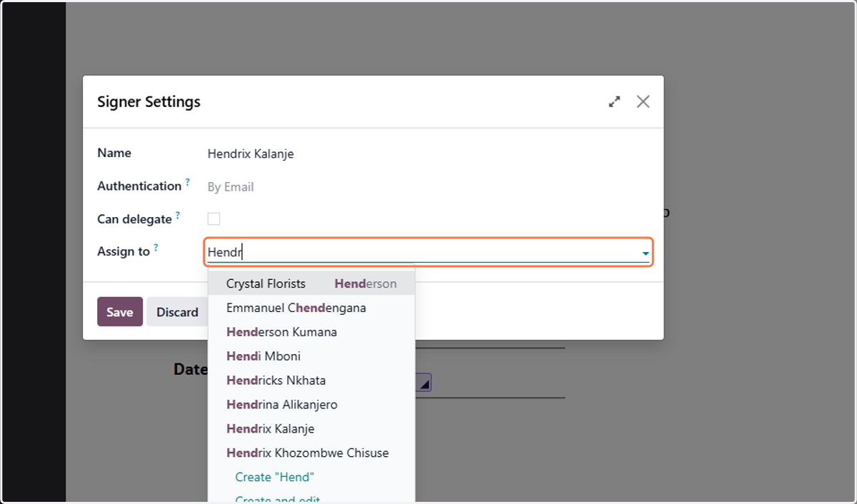Click the By Email authentication field

tap(231, 187)
